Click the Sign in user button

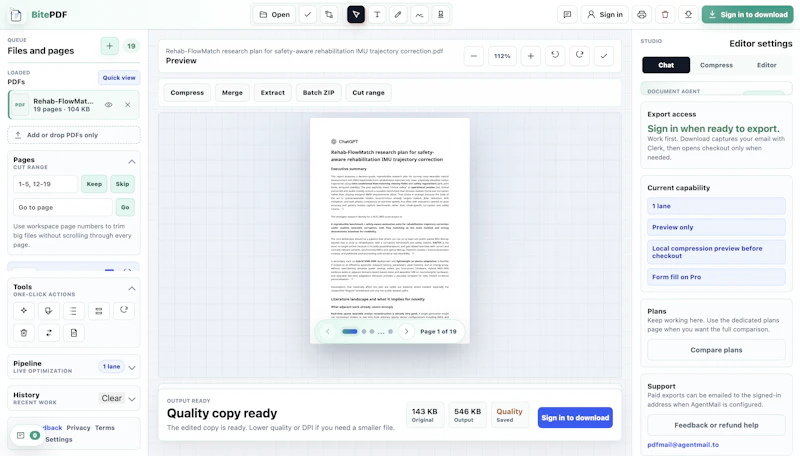[605, 15]
